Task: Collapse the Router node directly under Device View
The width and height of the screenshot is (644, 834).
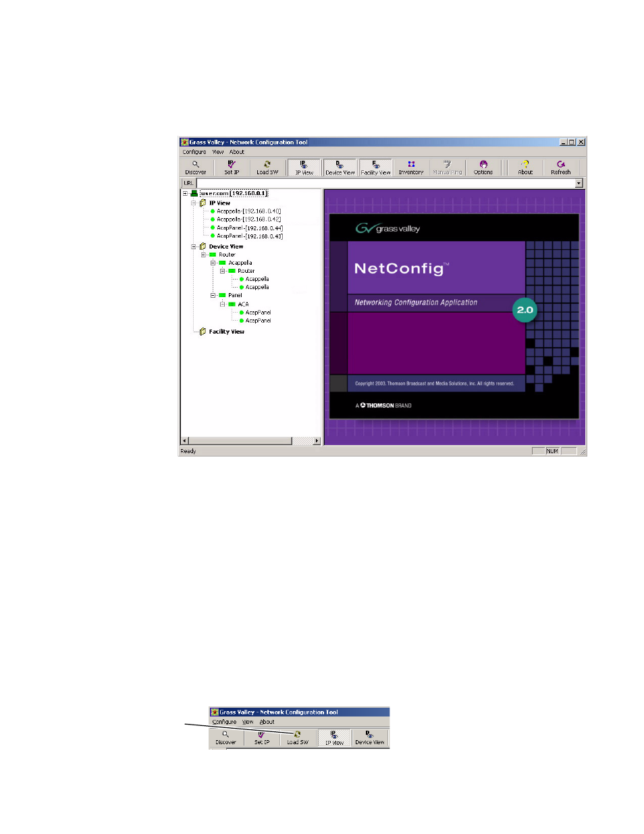Action: click(203, 255)
